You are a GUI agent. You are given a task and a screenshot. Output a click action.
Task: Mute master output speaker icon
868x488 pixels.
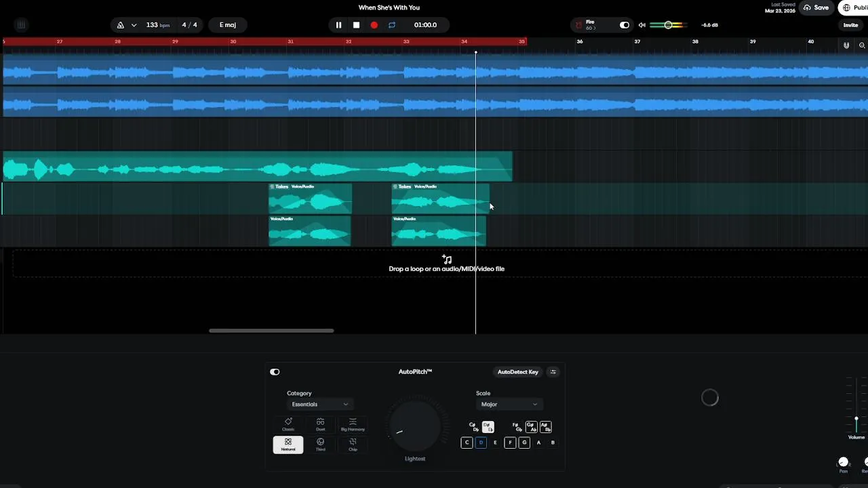(x=642, y=25)
